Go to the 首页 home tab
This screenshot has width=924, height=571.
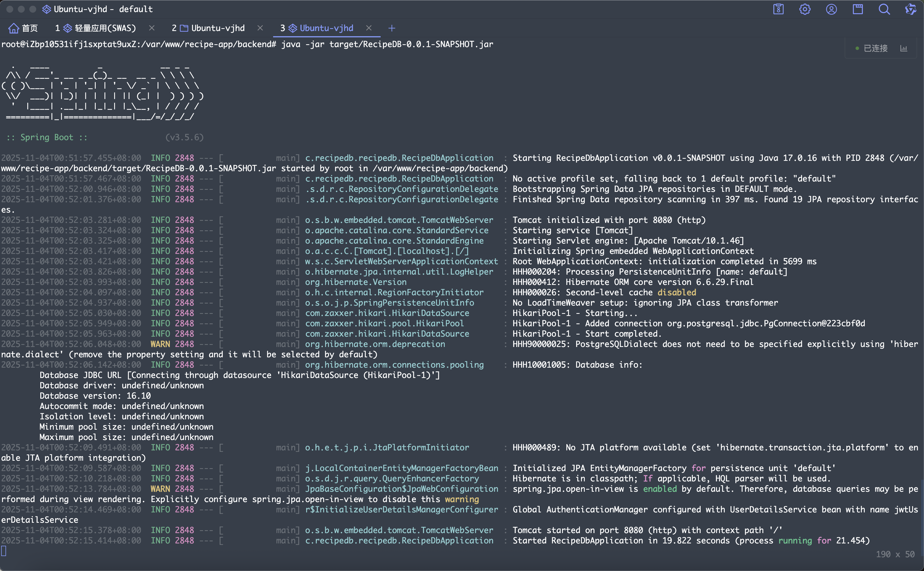coord(24,28)
